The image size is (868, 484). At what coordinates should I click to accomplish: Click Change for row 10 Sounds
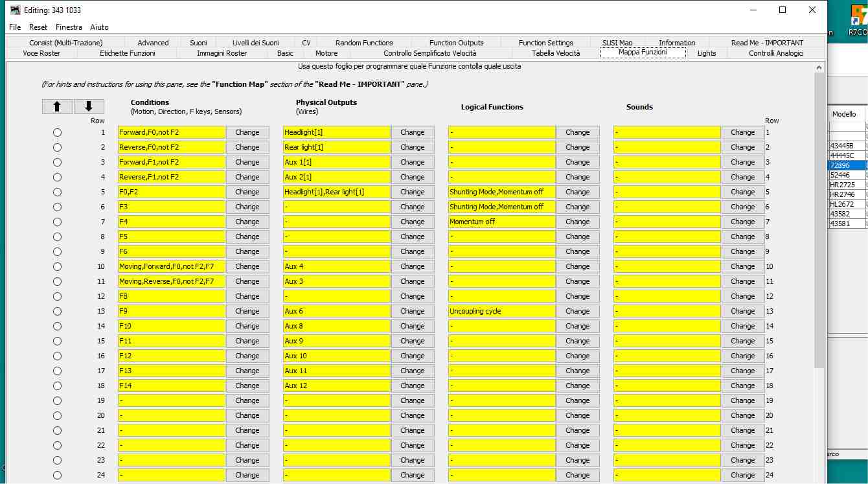[742, 266]
